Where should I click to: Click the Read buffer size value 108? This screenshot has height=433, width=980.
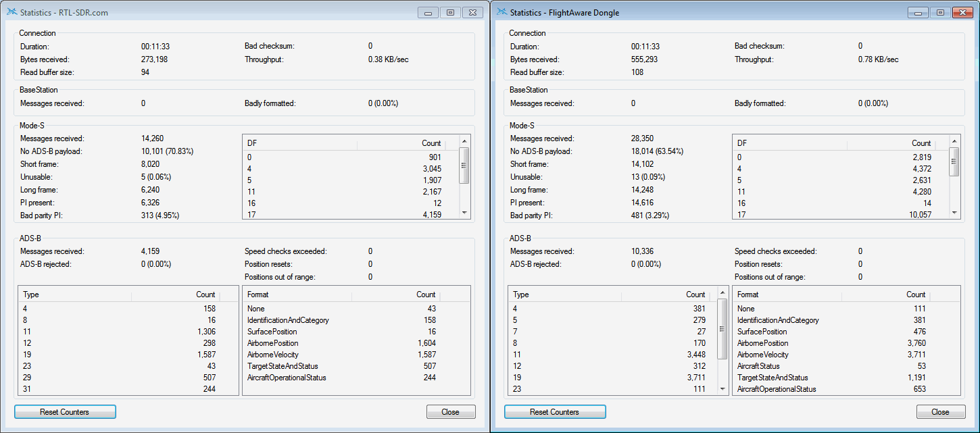[x=637, y=72]
